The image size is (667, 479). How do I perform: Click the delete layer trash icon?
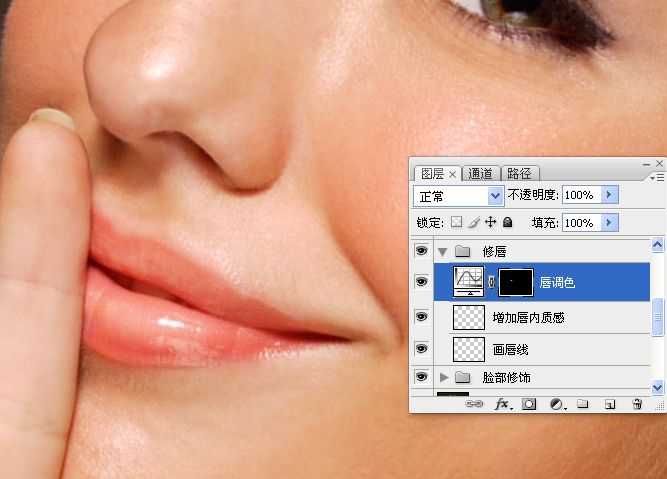[637, 404]
